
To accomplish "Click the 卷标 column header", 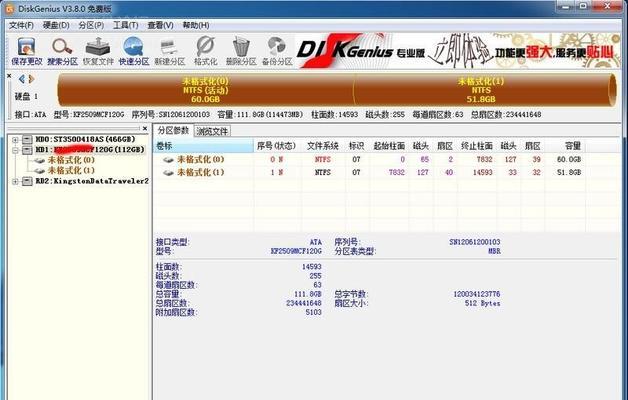I will pyautogui.click(x=203, y=146).
